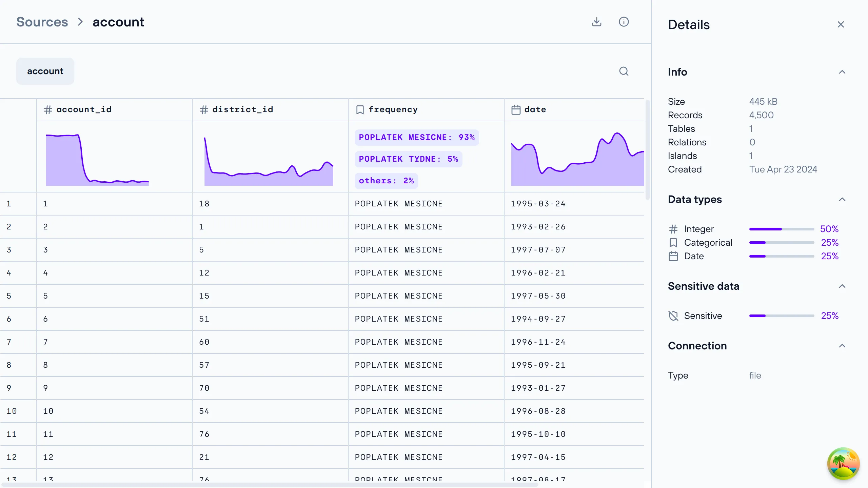The width and height of the screenshot is (868, 488).
Task: Click the 445 kB size value
Action: pos(763,102)
